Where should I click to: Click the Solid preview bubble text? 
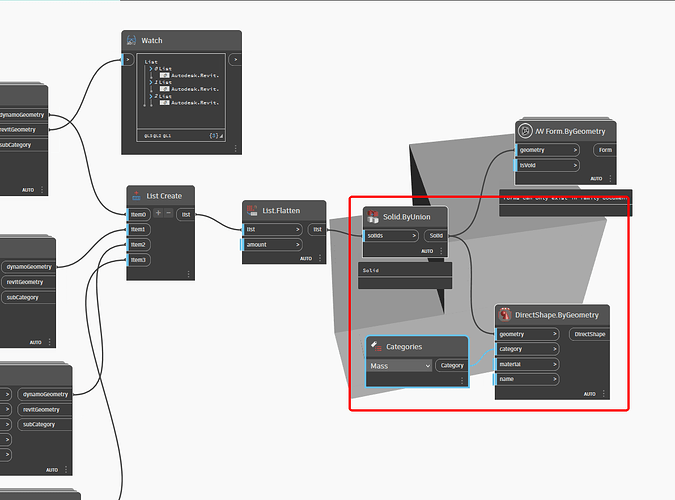tap(371, 270)
